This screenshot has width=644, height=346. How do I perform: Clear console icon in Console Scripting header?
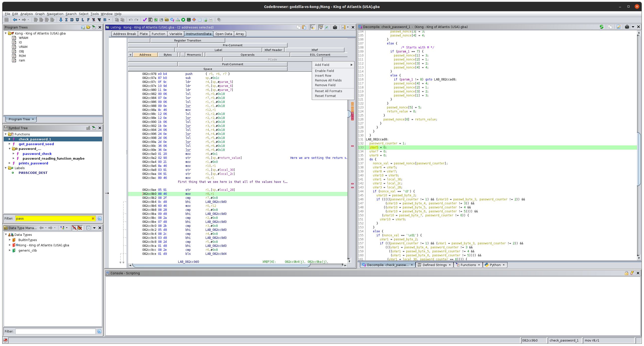point(632,273)
